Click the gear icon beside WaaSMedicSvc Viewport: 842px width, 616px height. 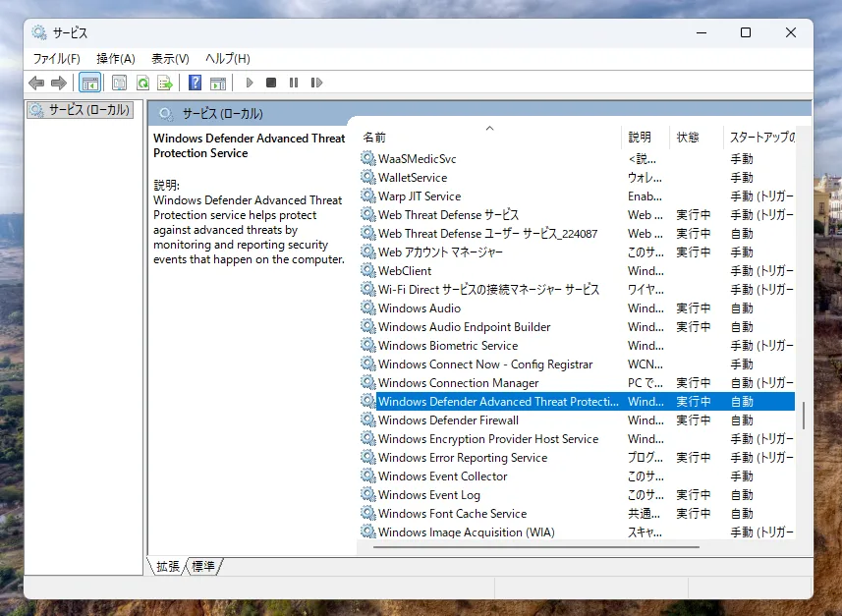(x=367, y=158)
